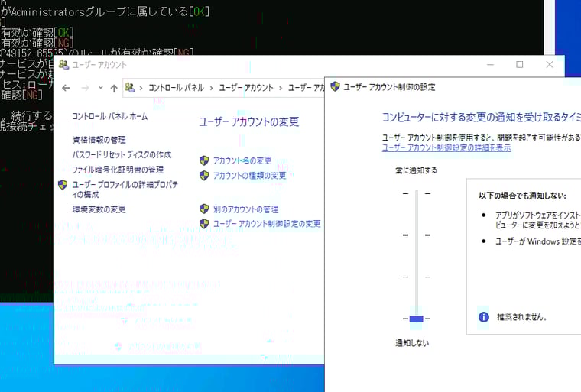Click shield icon beside アカウント名の変更
The width and height of the screenshot is (581, 392).
click(x=204, y=160)
